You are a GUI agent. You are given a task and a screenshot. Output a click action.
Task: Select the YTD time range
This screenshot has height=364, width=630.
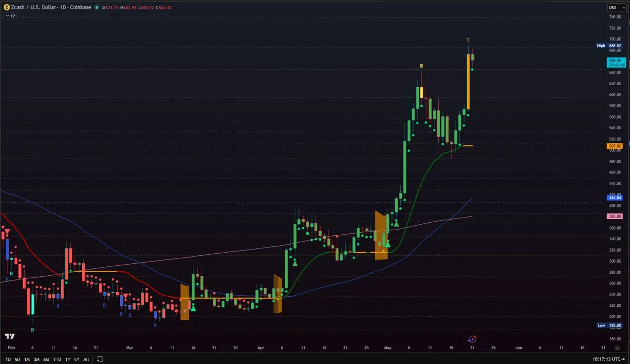(57, 360)
